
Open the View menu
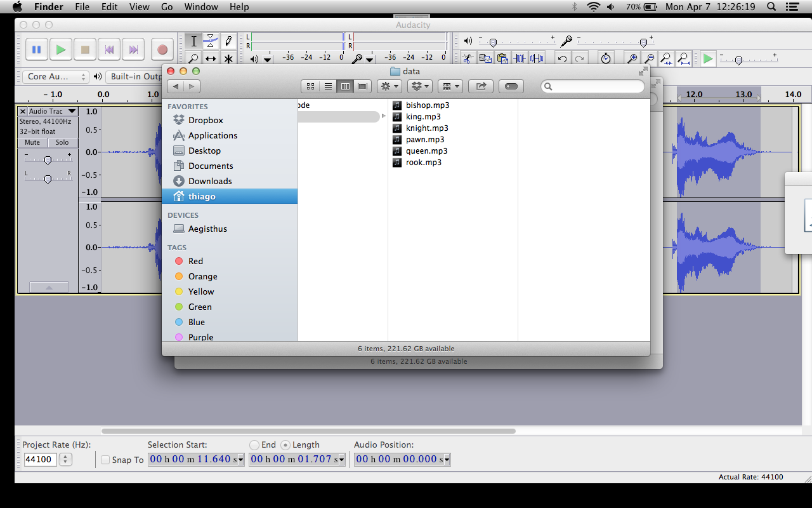pyautogui.click(x=140, y=7)
